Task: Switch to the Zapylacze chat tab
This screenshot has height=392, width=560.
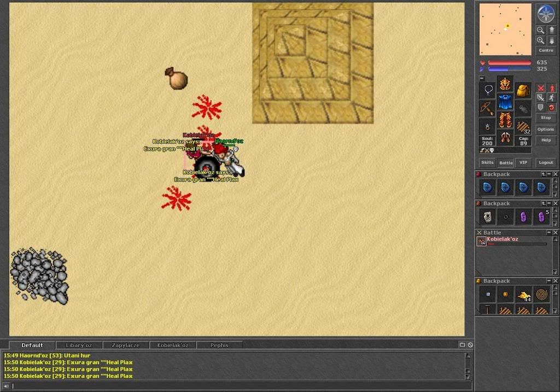Action: (x=126, y=345)
